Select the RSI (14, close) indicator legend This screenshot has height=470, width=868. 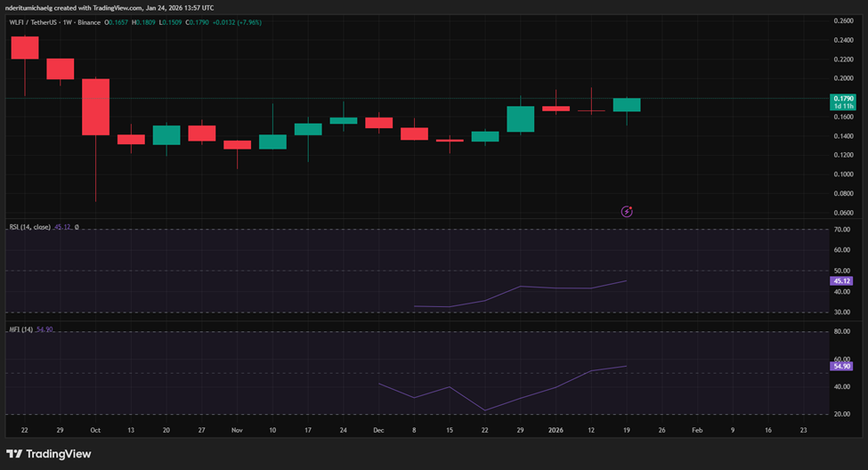(x=31, y=227)
